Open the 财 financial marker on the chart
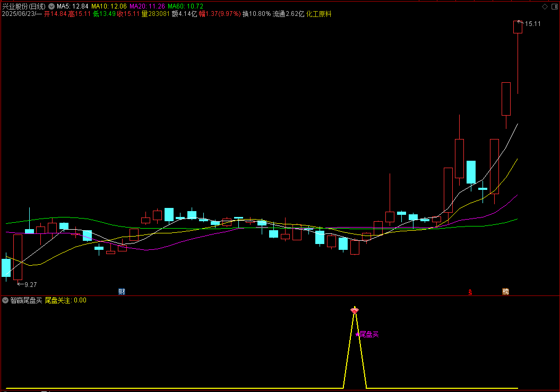Viewport: 560px width, 392px height. 122,291
